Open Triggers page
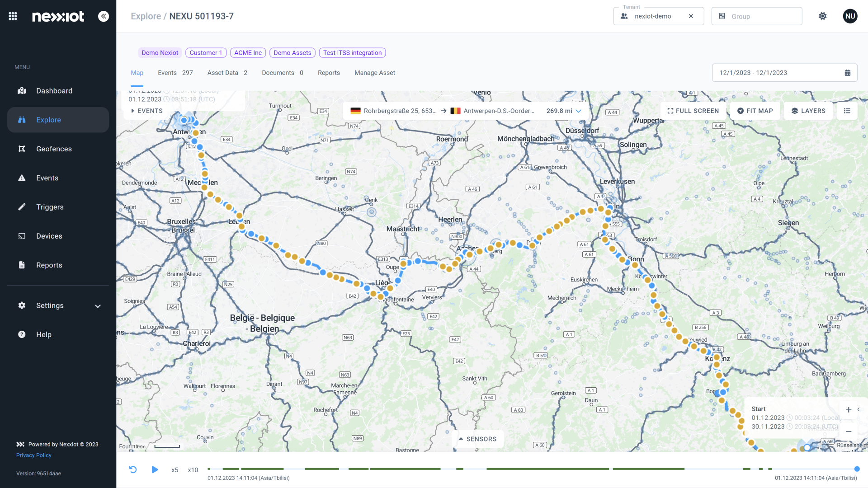 58,207
